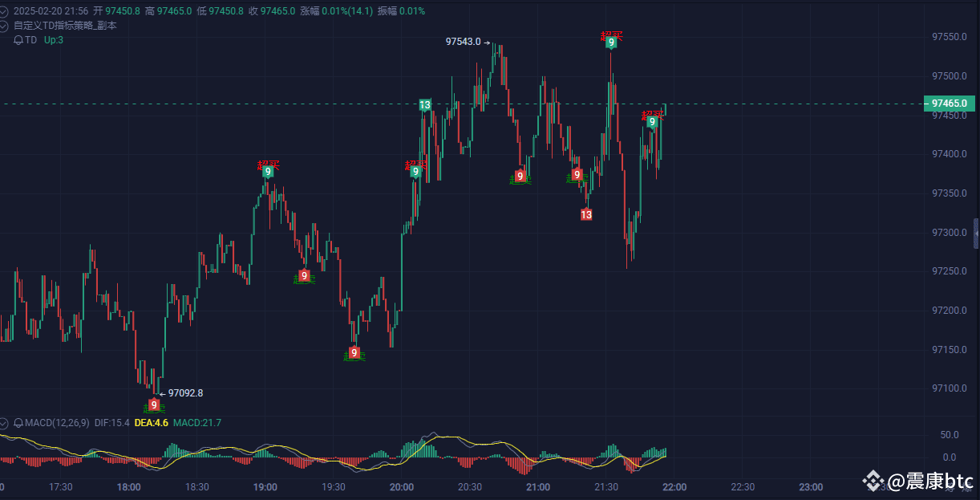The height and width of the screenshot is (500, 980).
Task: Click the TD indicator label
Action: 31,39
